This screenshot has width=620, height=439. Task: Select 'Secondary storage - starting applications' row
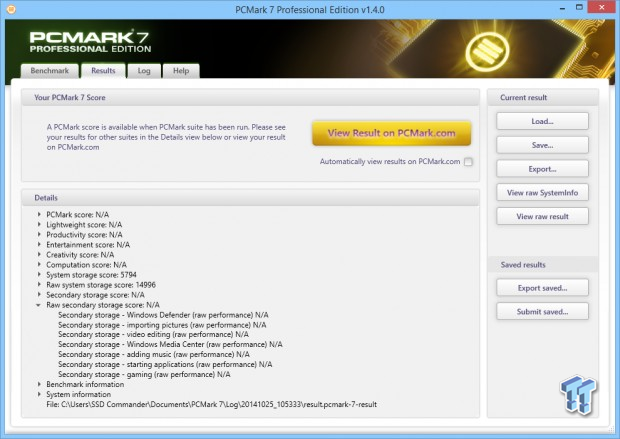pos(165,364)
